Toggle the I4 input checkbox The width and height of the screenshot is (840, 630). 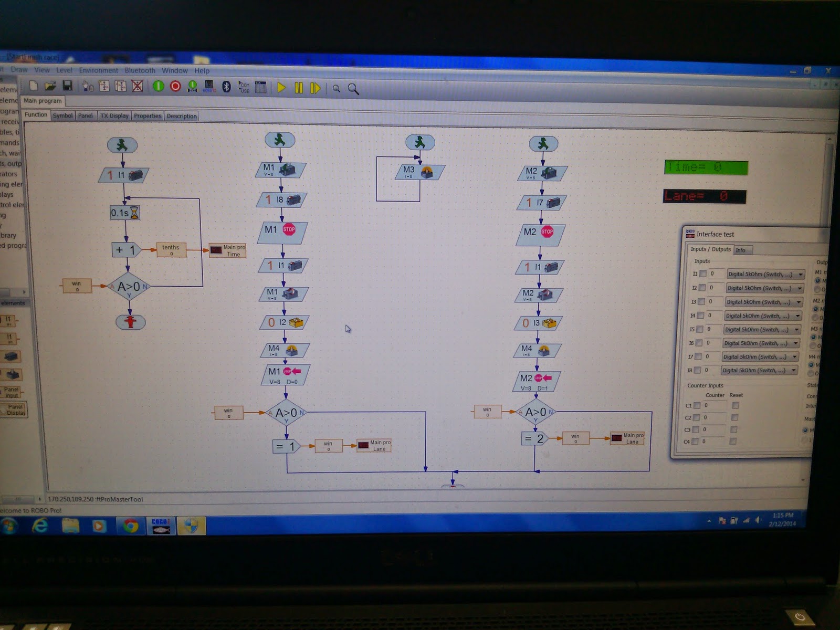pyautogui.click(x=700, y=316)
